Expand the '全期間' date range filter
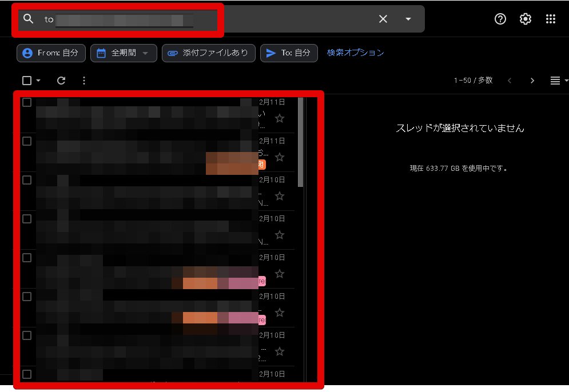This screenshot has height=392, width=569. point(124,53)
